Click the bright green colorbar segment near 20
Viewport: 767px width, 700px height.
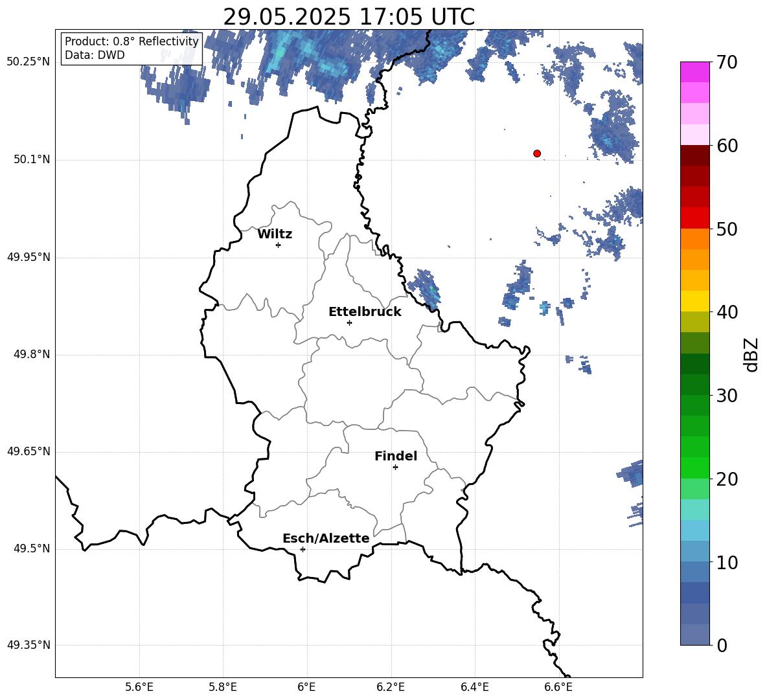(x=695, y=468)
